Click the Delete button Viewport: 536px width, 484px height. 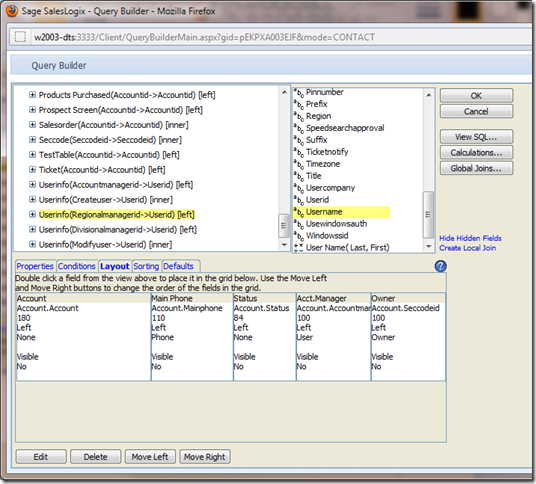coord(96,457)
